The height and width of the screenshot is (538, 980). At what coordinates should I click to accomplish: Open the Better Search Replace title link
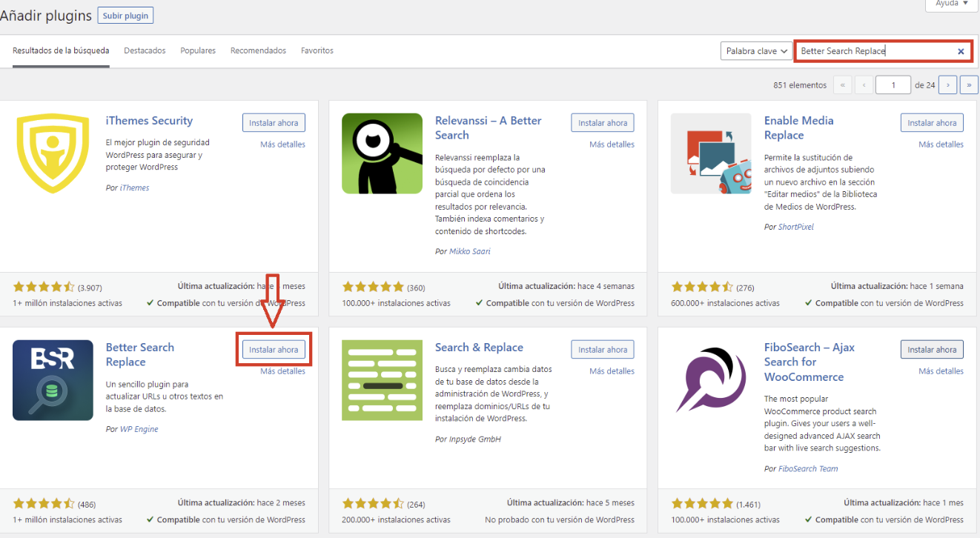tap(140, 355)
